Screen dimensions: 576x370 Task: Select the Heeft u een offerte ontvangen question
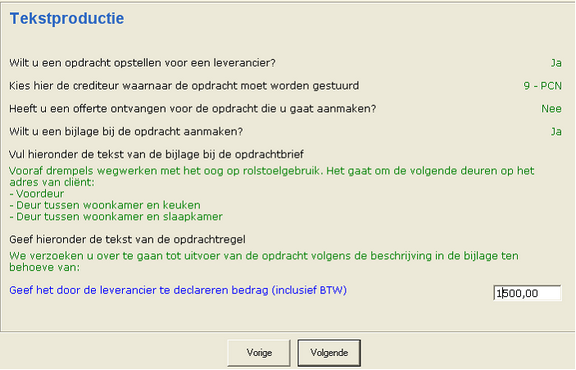192,108
